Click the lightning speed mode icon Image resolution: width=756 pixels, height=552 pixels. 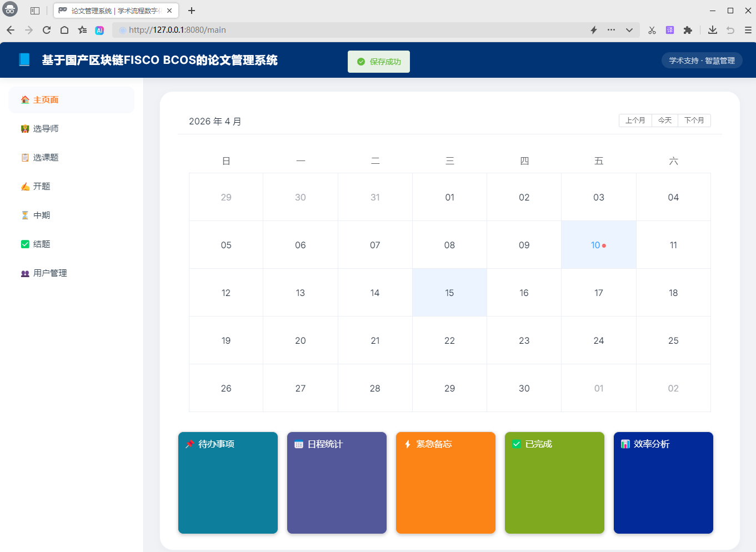tap(594, 30)
